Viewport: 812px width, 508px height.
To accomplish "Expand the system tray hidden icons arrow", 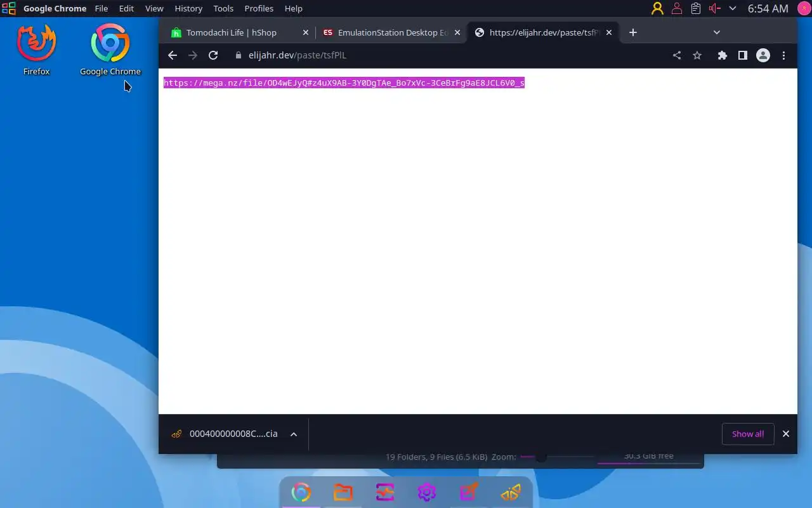I will (x=733, y=8).
